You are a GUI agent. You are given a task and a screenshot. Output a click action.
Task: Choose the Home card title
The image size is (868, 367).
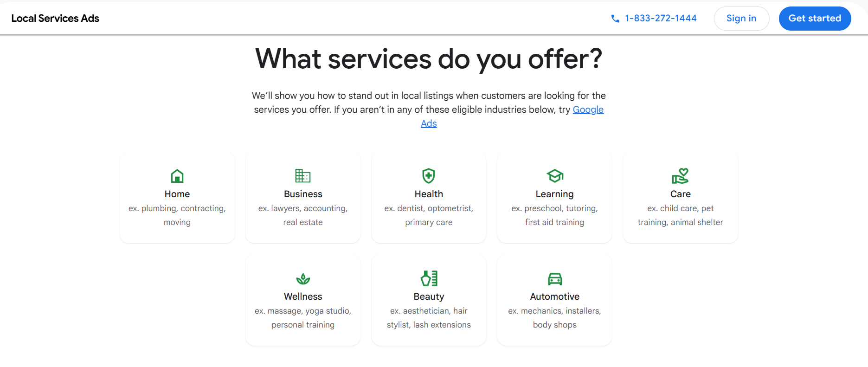(177, 194)
